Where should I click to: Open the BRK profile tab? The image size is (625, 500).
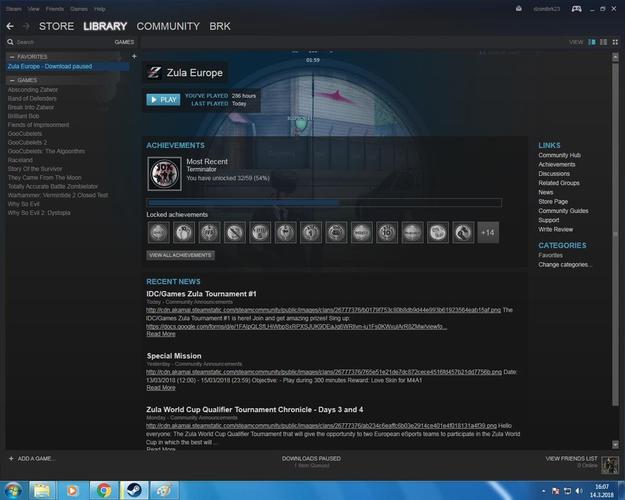pyautogui.click(x=220, y=26)
